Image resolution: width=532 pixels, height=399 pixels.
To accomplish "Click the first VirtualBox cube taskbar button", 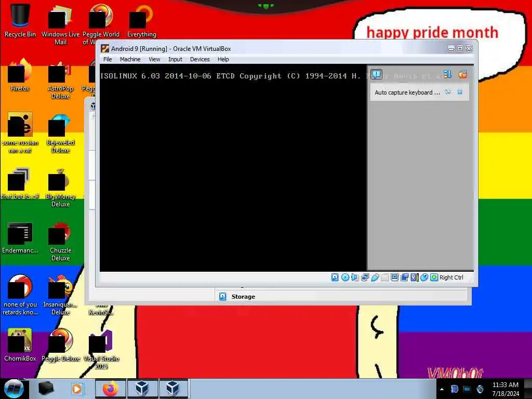I will coord(142,389).
